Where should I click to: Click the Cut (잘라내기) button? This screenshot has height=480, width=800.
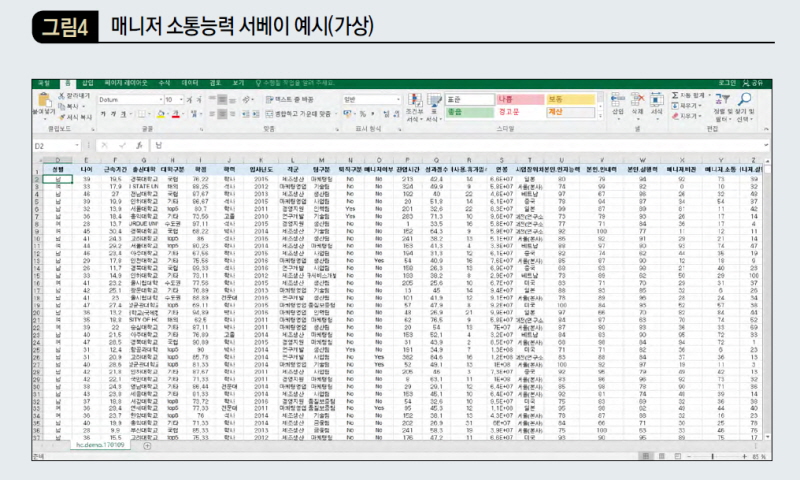point(74,96)
